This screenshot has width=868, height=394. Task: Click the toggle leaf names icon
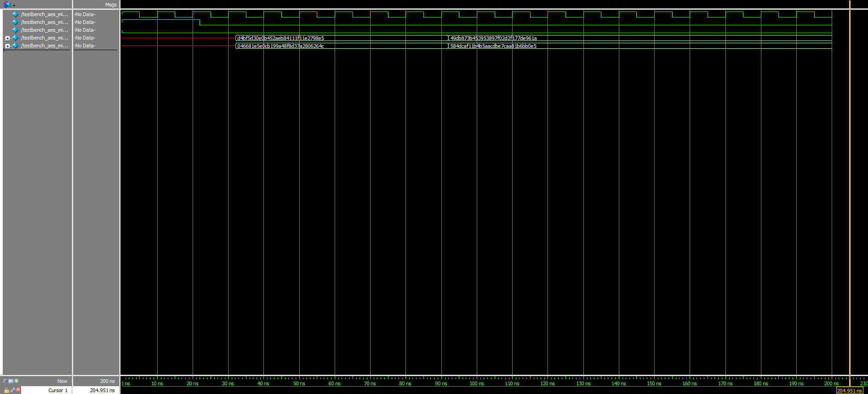click(5, 381)
